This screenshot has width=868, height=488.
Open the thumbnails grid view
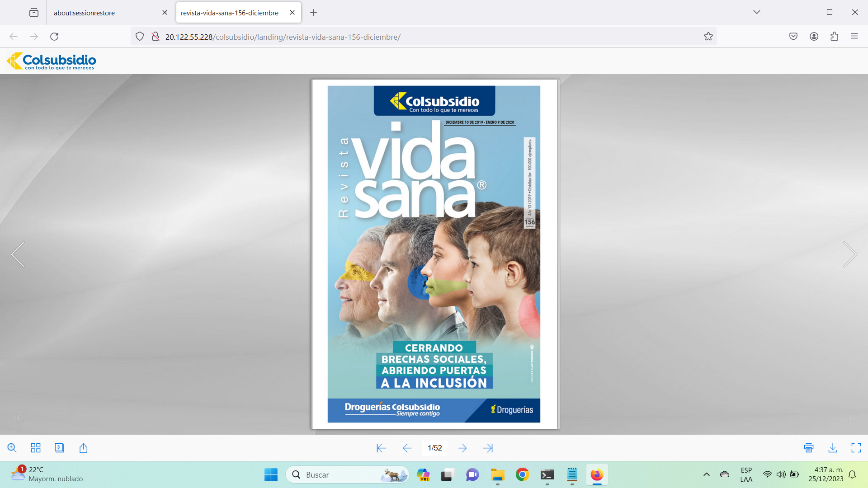[x=36, y=448]
